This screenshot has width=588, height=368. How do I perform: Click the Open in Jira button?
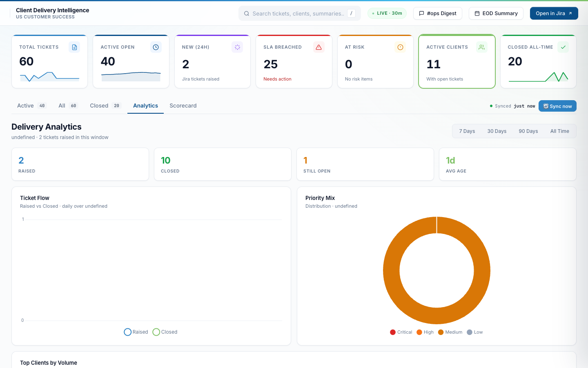(x=554, y=13)
